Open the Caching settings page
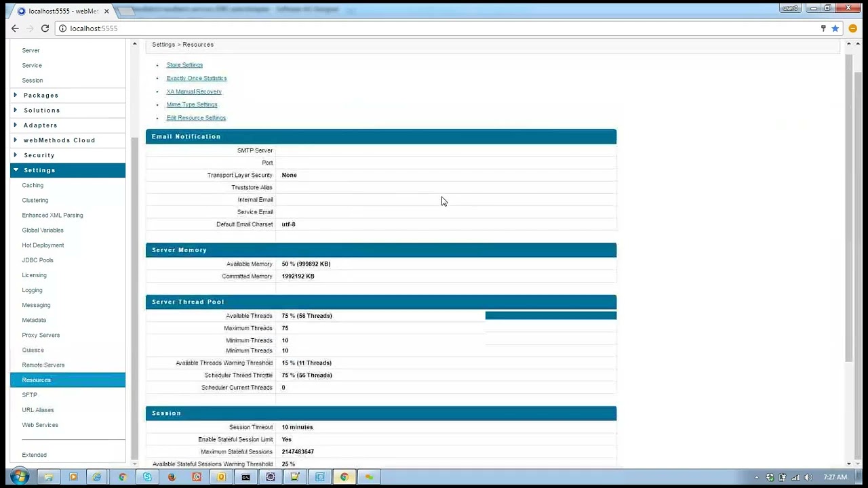868x488 pixels. (33, 185)
